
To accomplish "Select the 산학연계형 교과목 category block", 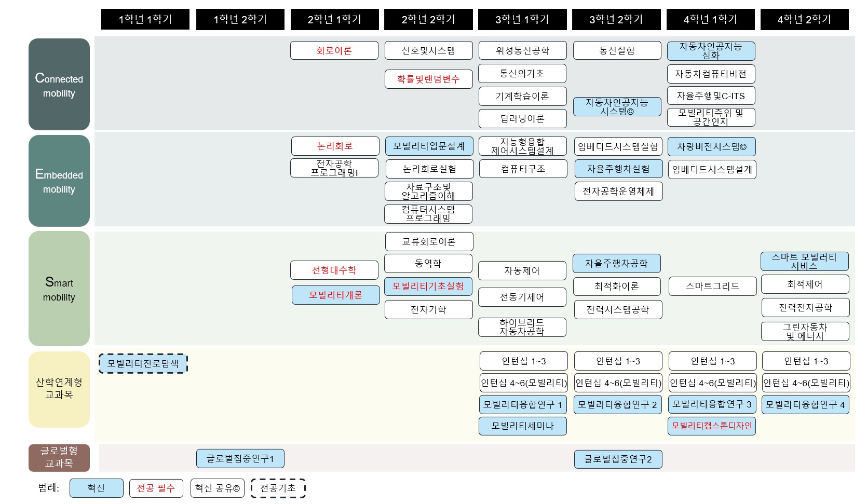I will point(59,389).
